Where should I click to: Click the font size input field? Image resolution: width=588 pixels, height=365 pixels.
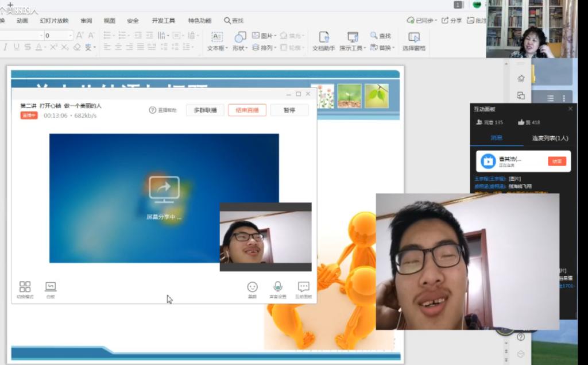56,36
